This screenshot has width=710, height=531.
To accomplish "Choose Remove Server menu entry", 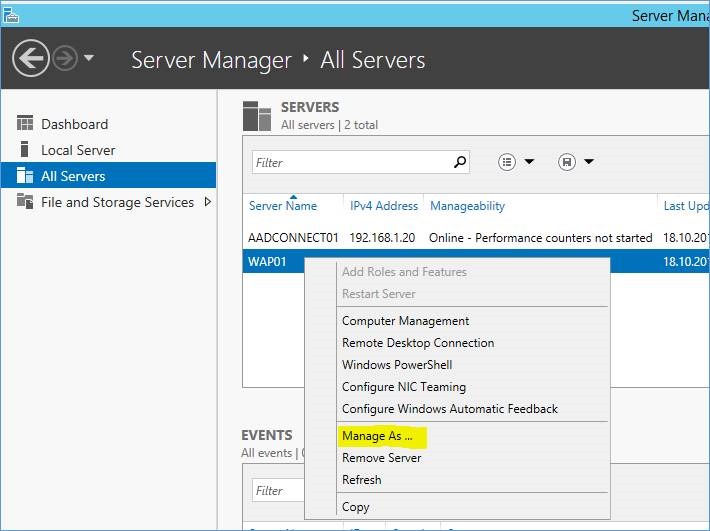I will coord(382,458).
